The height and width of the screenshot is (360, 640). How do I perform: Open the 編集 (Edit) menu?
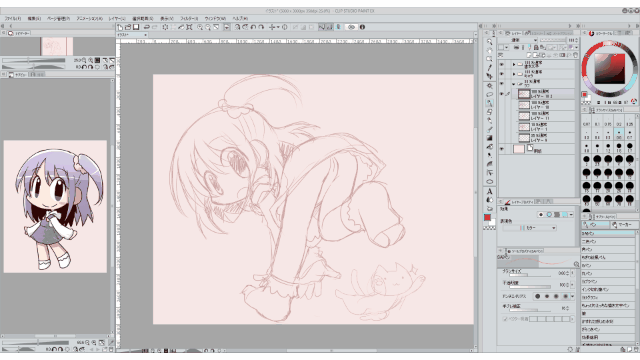point(34,18)
